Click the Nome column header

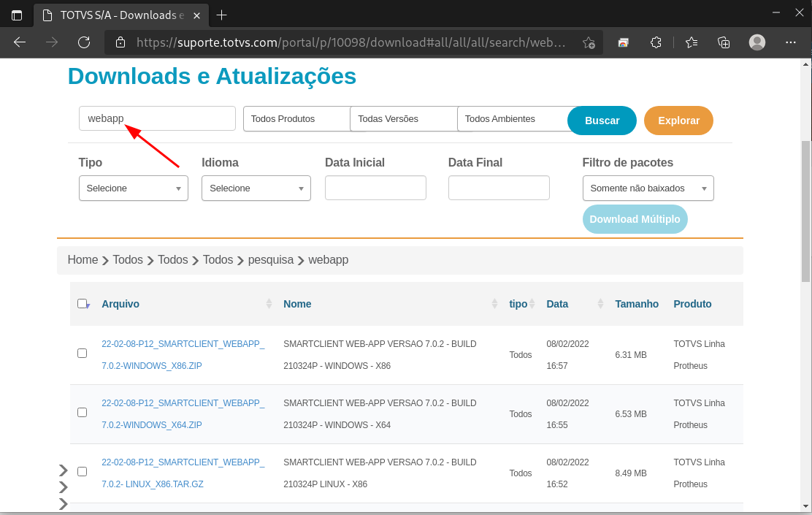297,304
